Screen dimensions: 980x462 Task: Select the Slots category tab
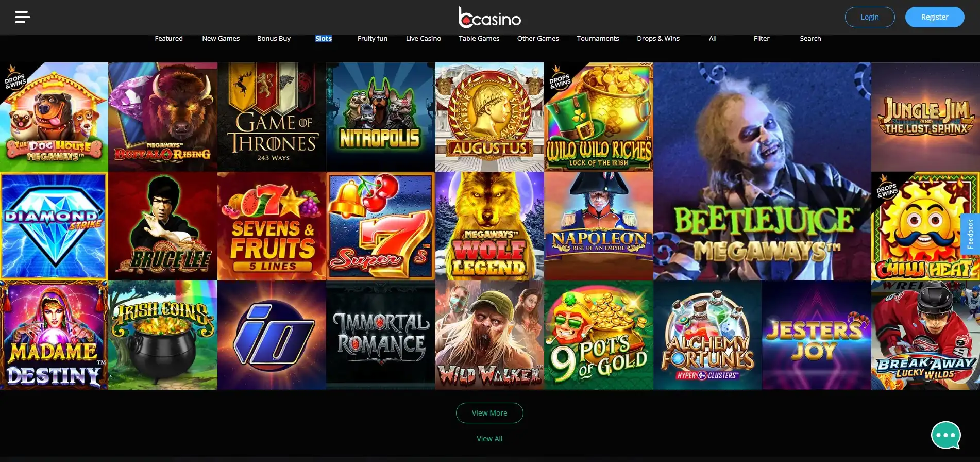[x=324, y=38]
